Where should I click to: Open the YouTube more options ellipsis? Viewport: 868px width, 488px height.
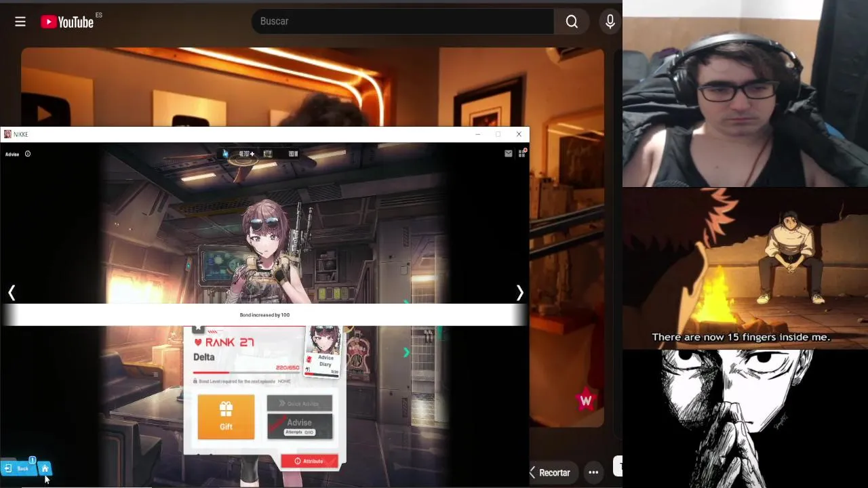coord(593,472)
